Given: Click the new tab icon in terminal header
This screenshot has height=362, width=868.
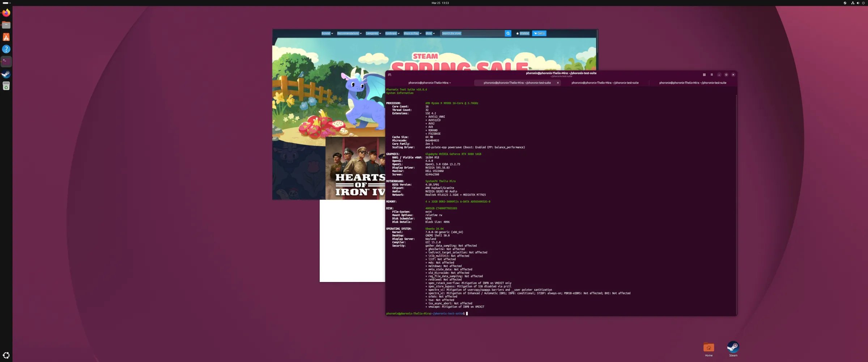Looking at the screenshot, I should point(390,75).
